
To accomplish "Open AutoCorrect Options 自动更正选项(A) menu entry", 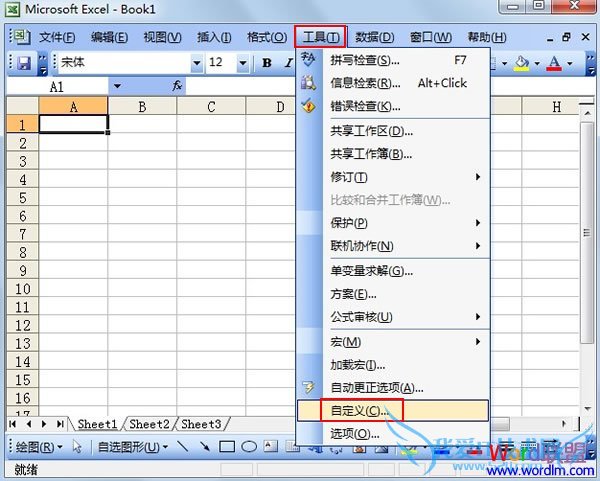I will [393, 388].
